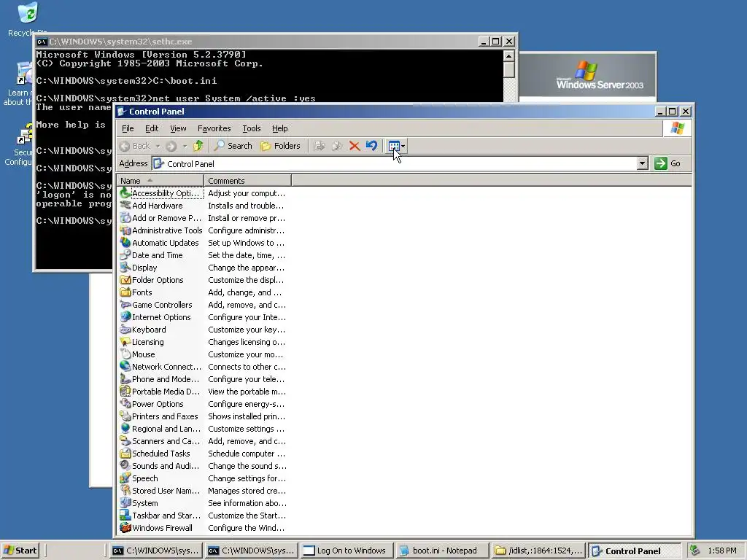Open the Scheduled Tasks icon
The image size is (747, 560).
tap(125, 453)
